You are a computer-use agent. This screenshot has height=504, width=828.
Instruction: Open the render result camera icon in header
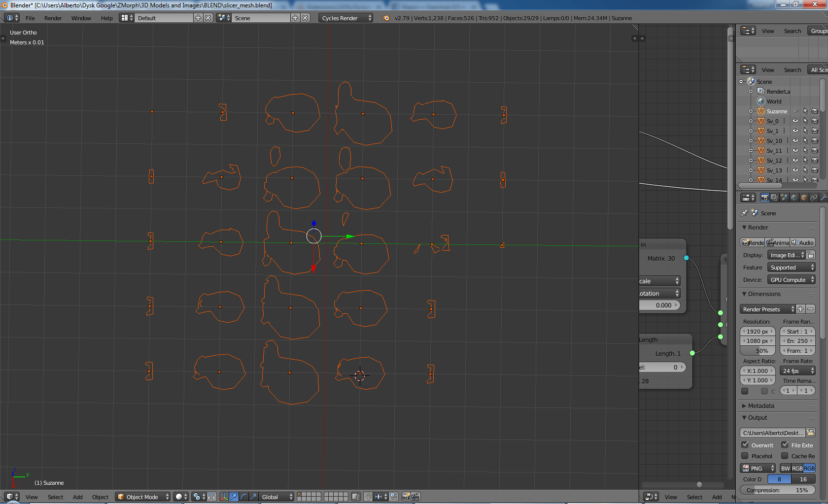click(x=406, y=497)
